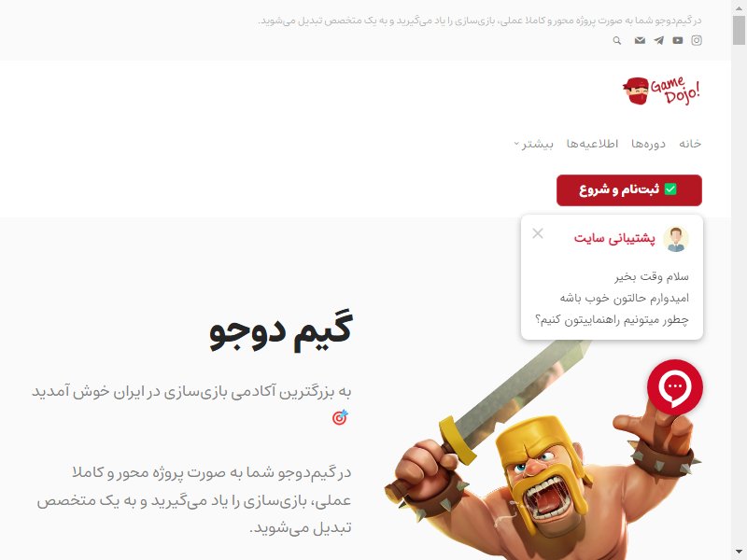Open دوره‌ها menu item

[648, 144]
